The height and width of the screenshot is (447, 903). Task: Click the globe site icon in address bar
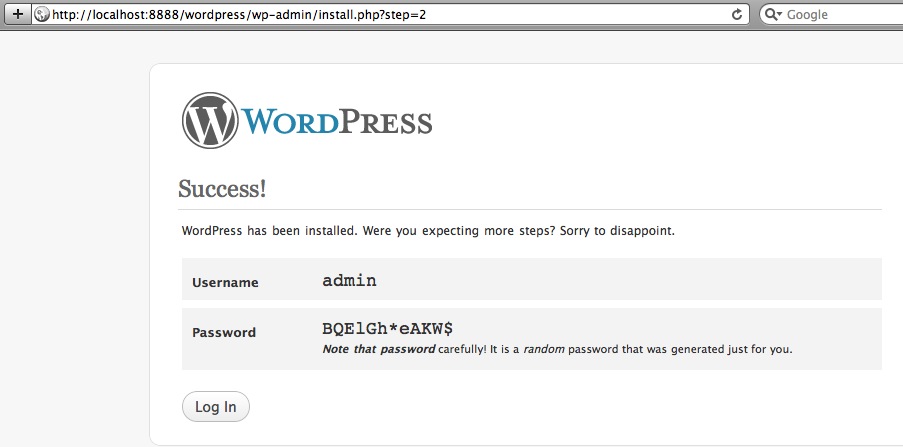point(41,14)
